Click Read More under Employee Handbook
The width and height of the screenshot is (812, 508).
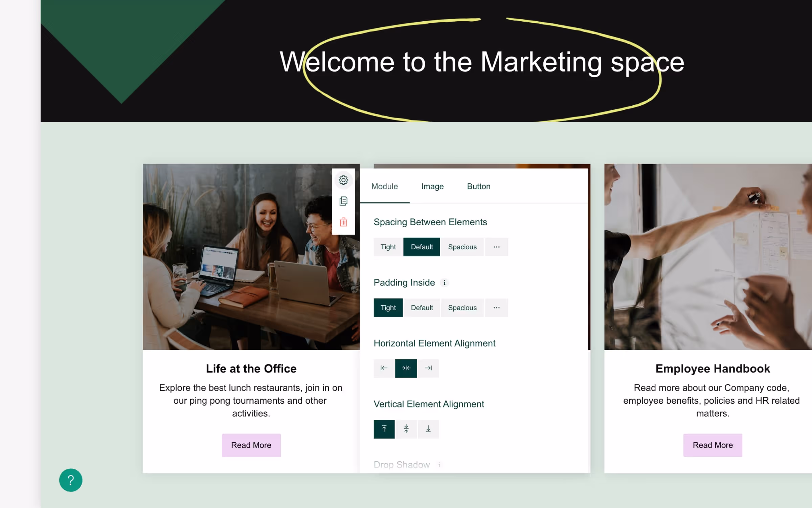tap(713, 445)
